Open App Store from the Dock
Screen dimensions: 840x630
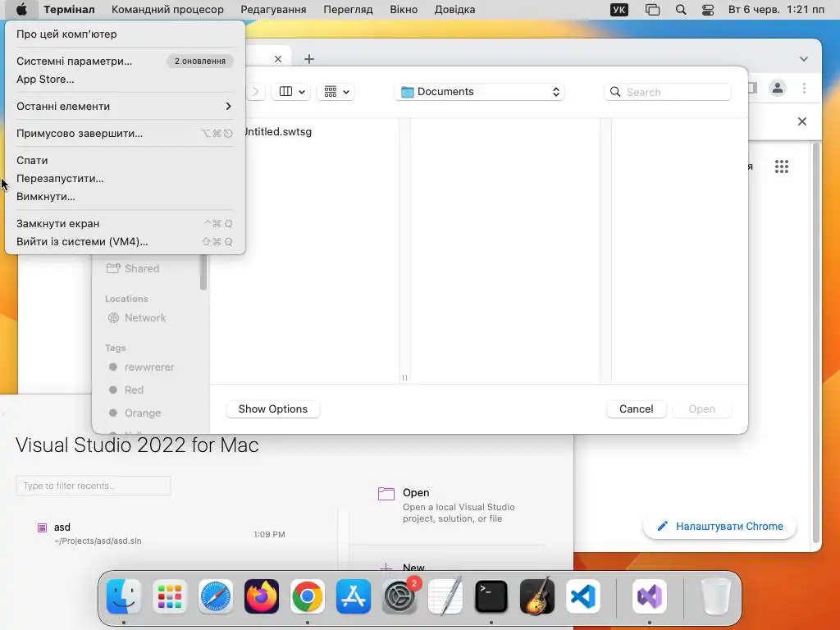click(x=354, y=596)
